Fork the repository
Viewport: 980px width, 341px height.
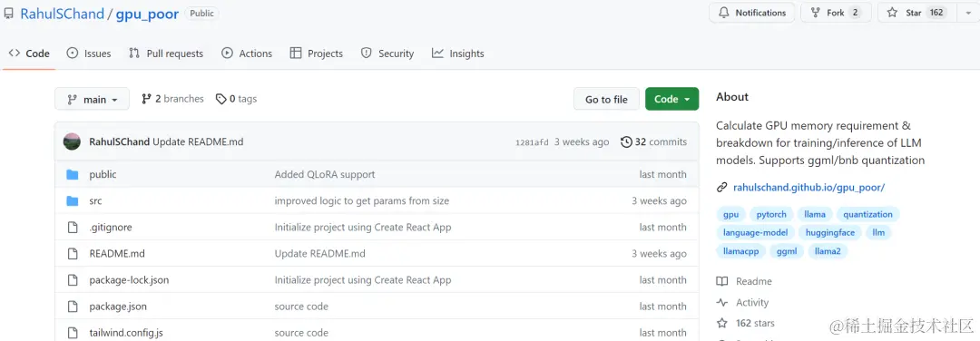click(836, 13)
